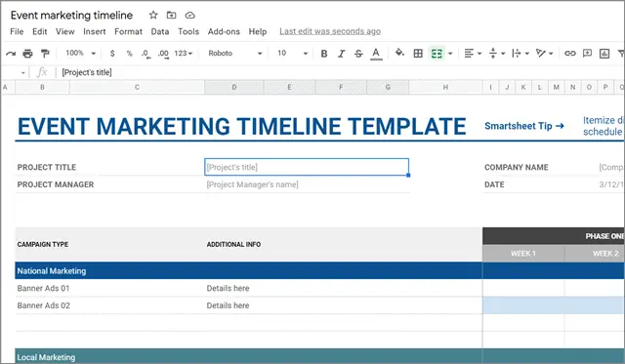This screenshot has height=364, width=625.
Task: Open the fill color picker
Action: [x=399, y=53]
